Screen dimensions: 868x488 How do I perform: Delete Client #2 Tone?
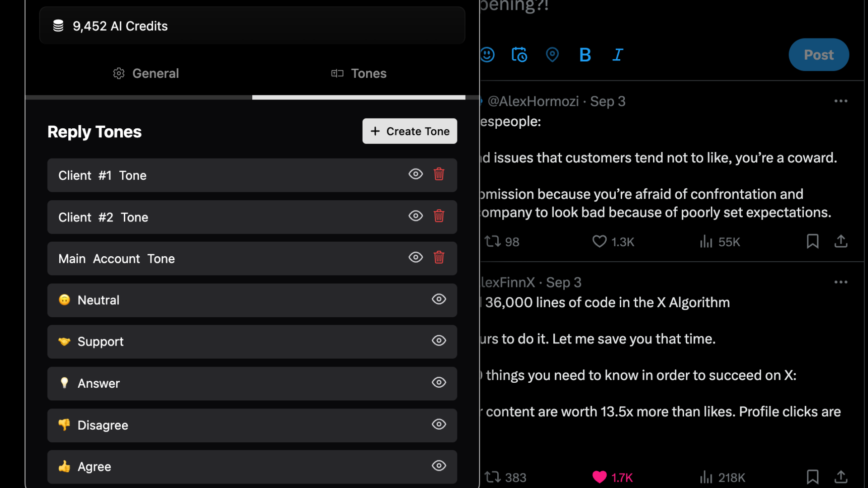pos(439,216)
